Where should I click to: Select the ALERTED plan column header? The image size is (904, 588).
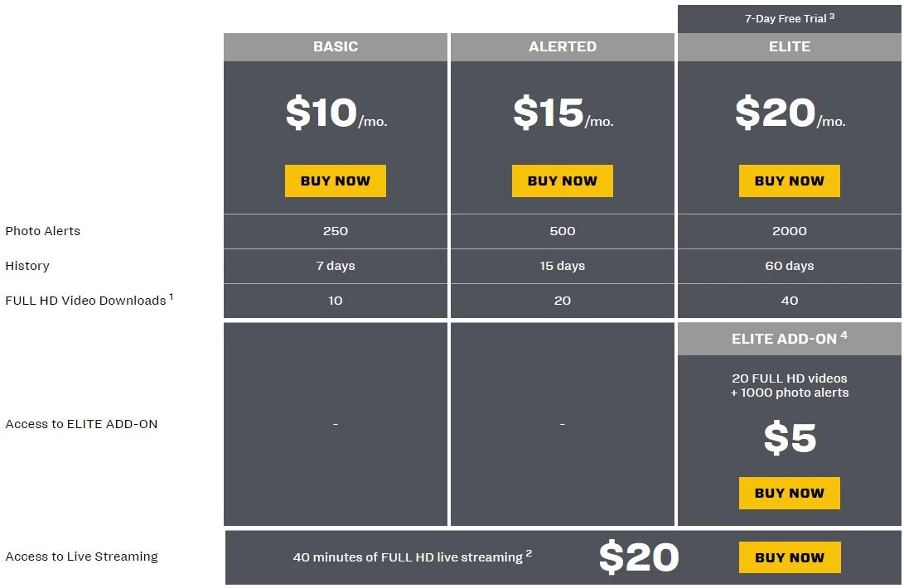[562, 46]
